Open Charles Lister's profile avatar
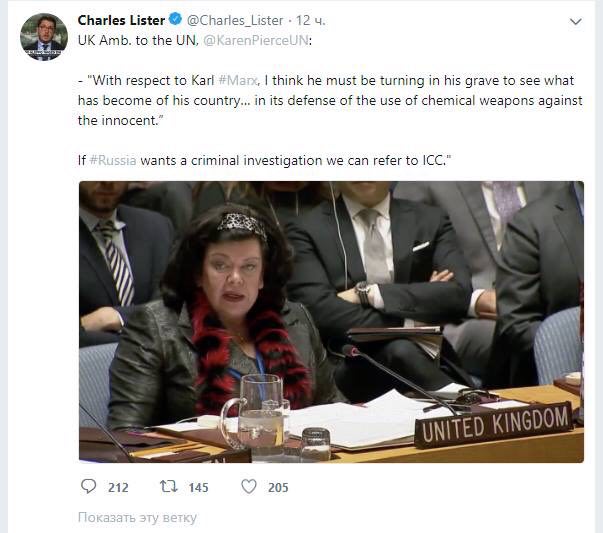603x533 pixels. 43,37
